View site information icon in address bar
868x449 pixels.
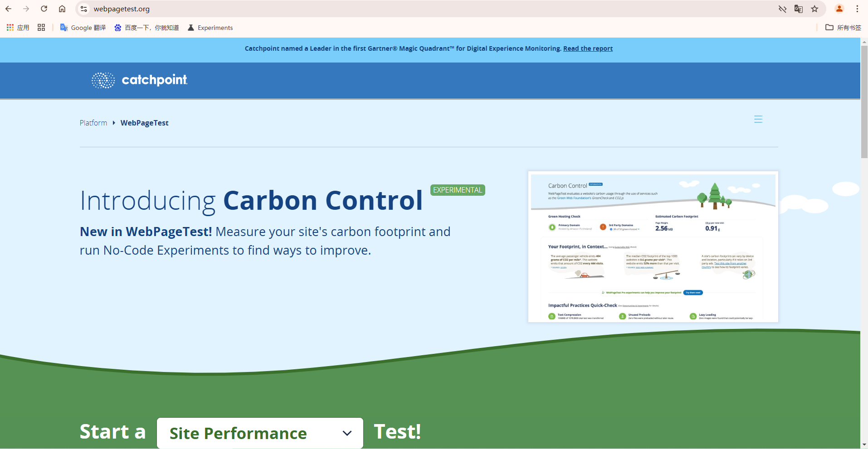point(84,9)
